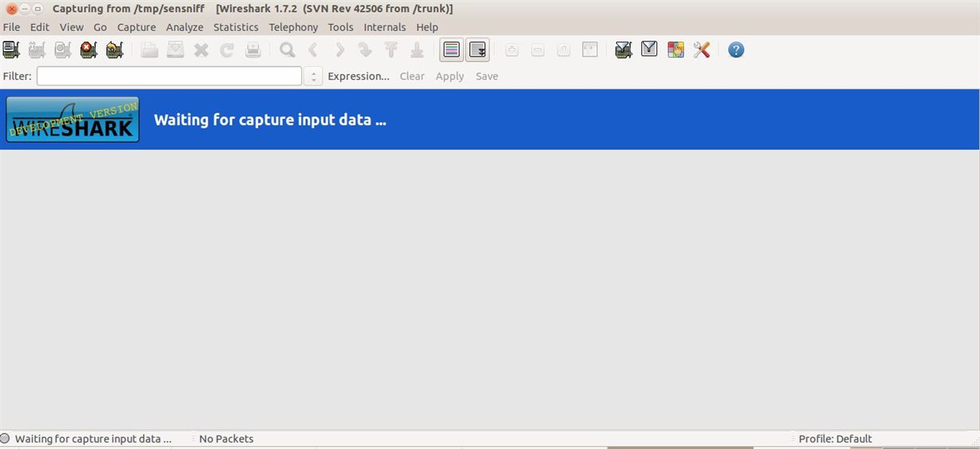Click the normal size zoom icon
980x449 pixels.
[x=564, y=50]
